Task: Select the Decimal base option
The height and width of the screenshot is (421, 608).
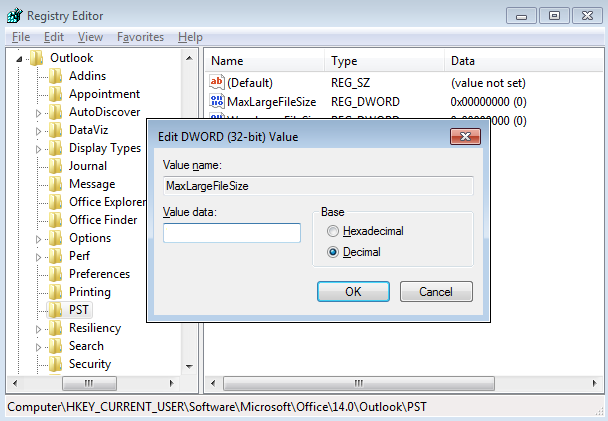Action: [x=354, y=252]
